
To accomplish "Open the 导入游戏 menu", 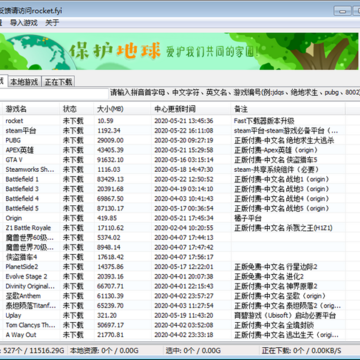I will click(23, 23).
